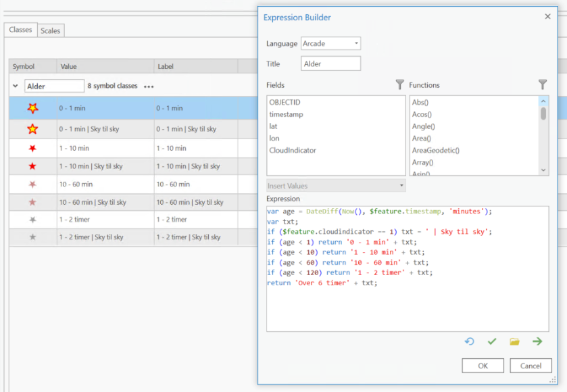This screenshot has height=392, width=567.
Task: Cancel the Expression Builder dialog
Action: 531,365
